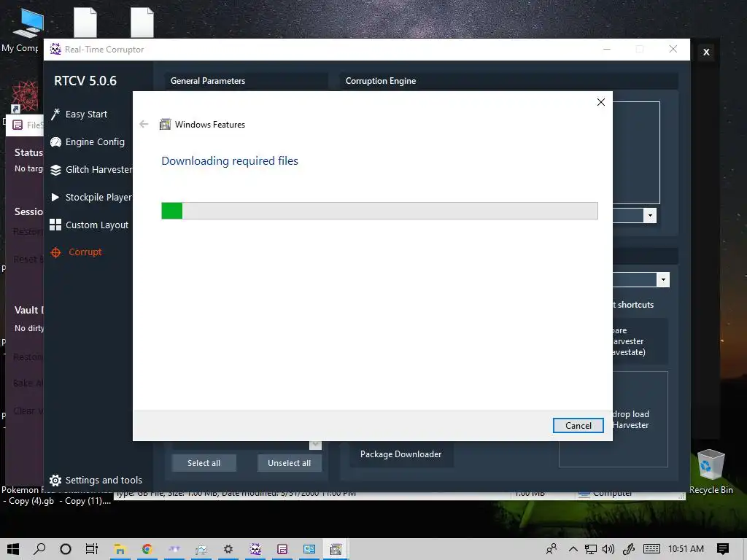Screen dimensions: 747x560
Task: Open Cortana from the taskbar
Action: point(66,549)
